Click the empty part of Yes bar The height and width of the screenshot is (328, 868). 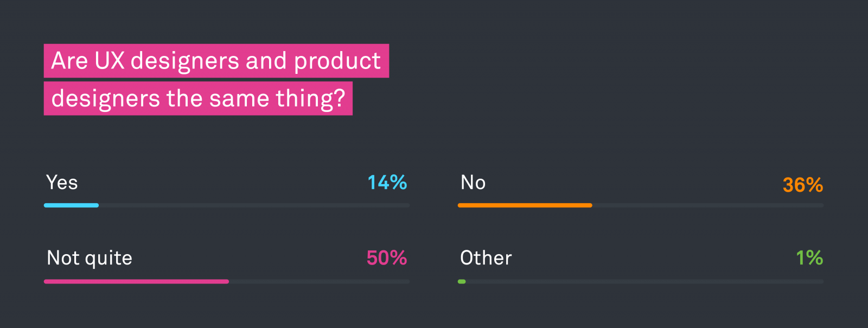[254, 205]
